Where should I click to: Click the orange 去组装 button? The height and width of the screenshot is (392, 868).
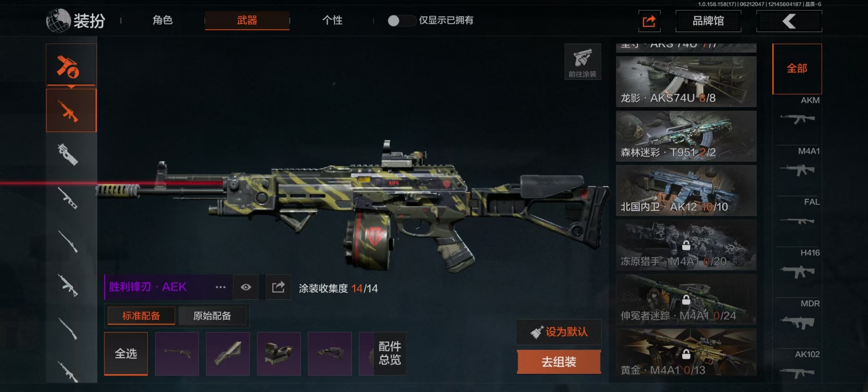coord(559,362)
